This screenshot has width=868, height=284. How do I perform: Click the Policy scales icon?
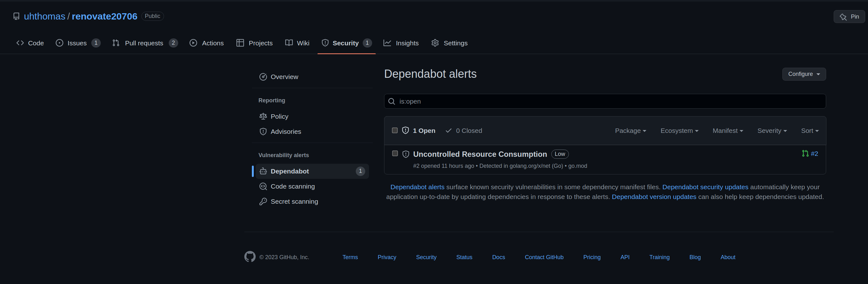[263, 116]
